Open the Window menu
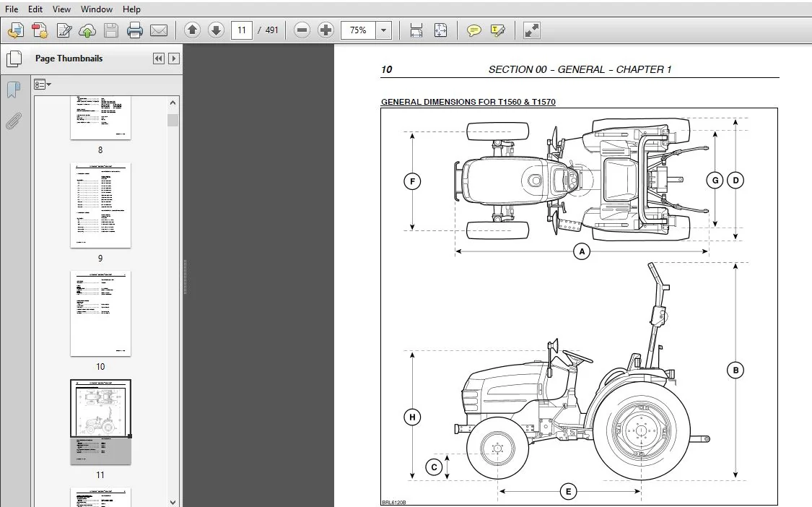 (x=96, y=9)
